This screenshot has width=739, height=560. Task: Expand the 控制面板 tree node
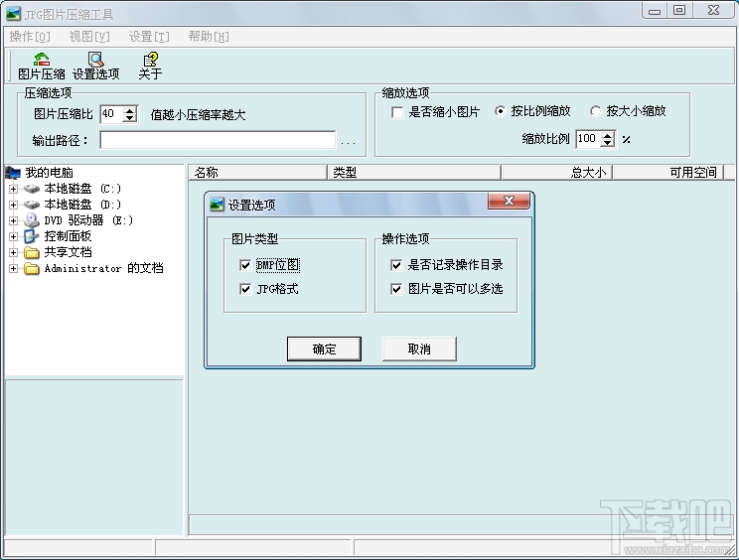(x=13, y=236)
